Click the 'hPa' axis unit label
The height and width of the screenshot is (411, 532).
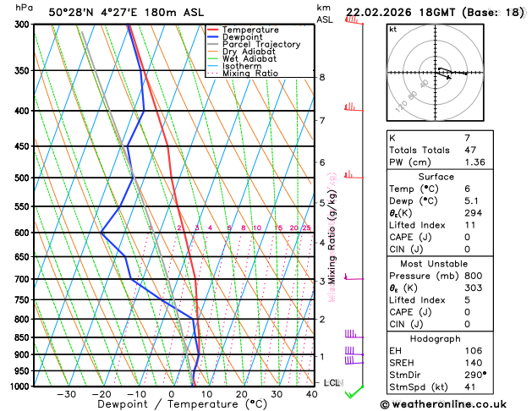[24, 7]
